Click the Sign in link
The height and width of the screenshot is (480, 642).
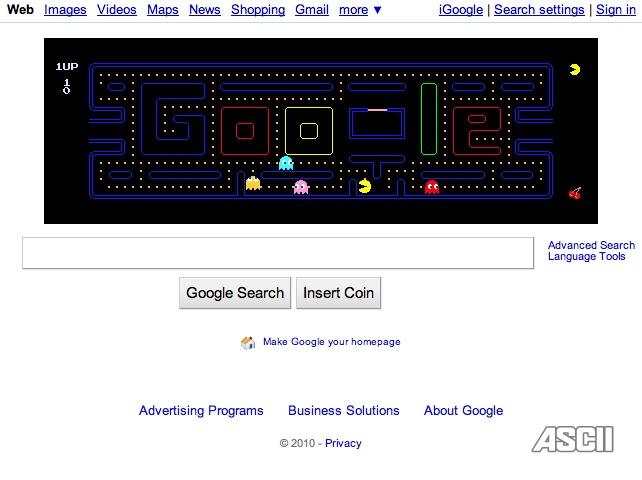pyautogui.click(x=615, y=10)
